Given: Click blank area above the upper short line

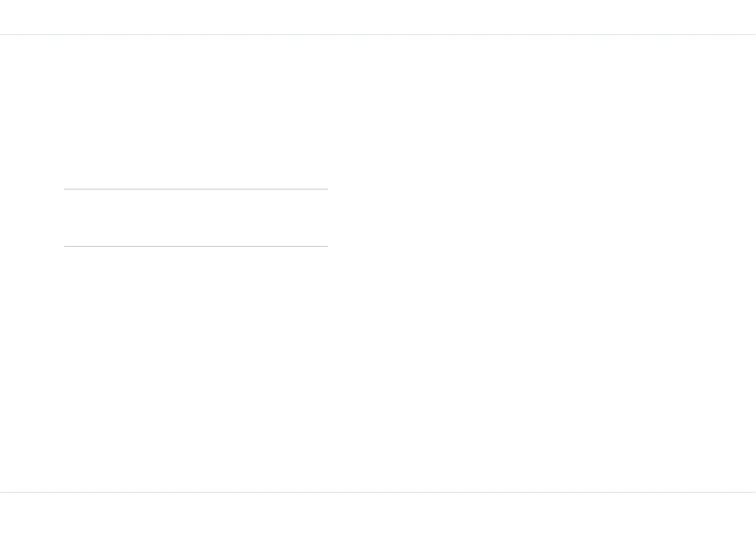Looking at the screenshot, I should [196, 112].
